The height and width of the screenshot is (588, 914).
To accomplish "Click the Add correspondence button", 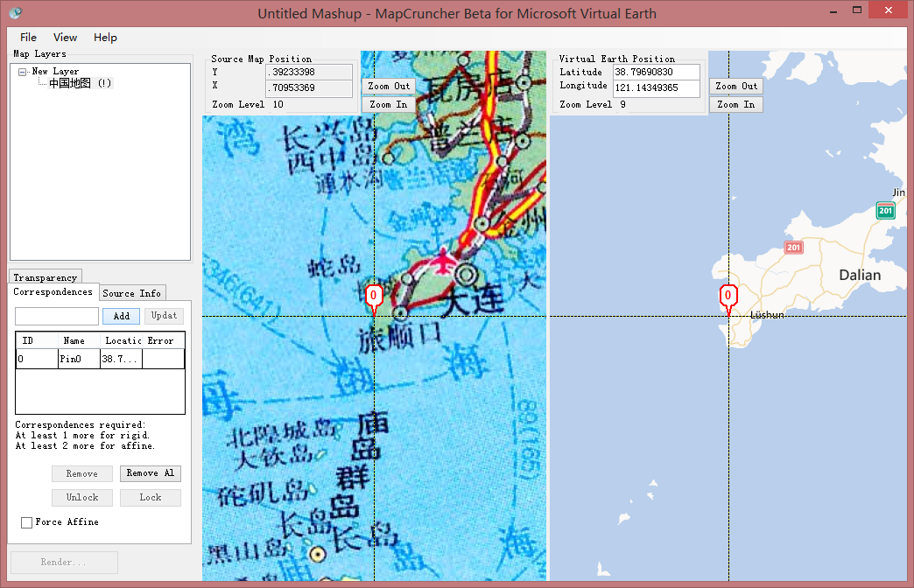I will (121, 316).
